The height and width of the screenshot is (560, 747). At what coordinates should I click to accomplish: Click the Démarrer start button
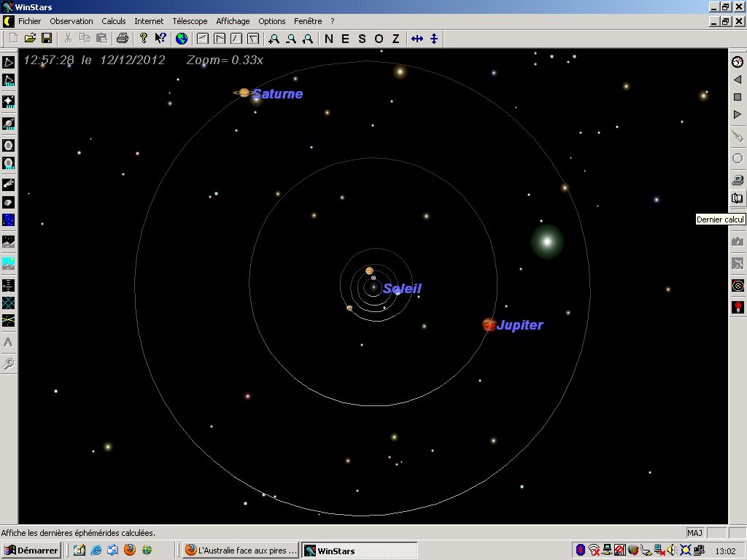(31, 551)
